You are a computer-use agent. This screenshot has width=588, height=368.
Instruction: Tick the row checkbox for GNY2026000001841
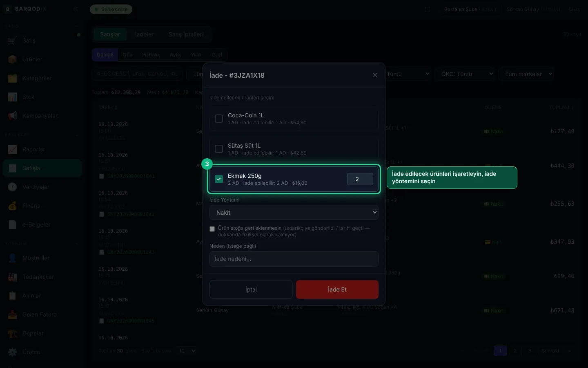(x=102, y=176)
